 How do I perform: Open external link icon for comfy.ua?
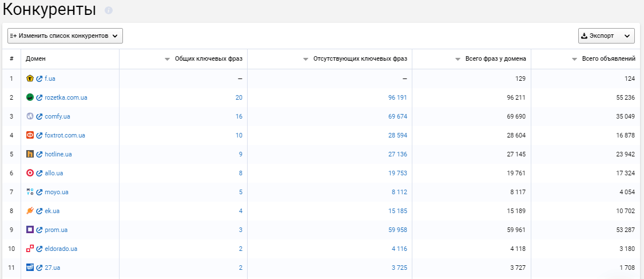pyautogui.click(x=39, y=116)
